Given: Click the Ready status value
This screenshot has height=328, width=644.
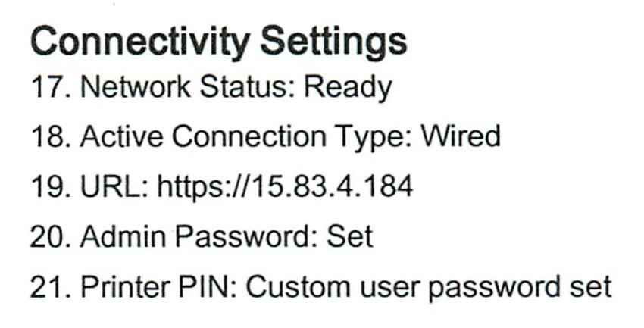Looking at the screenshot, I should (348, 89).
